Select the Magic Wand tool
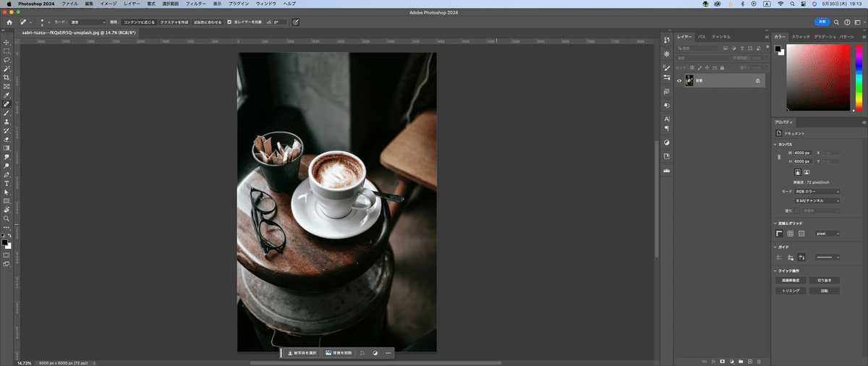The height and width of the screenshot is (366, 868). [7, 69]
